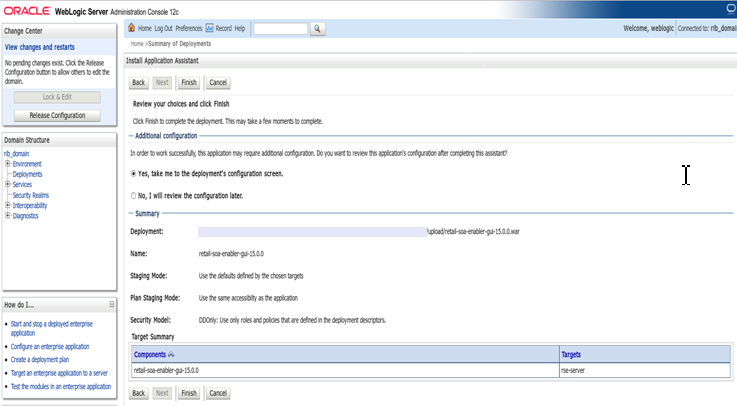Expand the Diagnostics tree node
This screenshot has width=737, height=406.
click(8, 216)
